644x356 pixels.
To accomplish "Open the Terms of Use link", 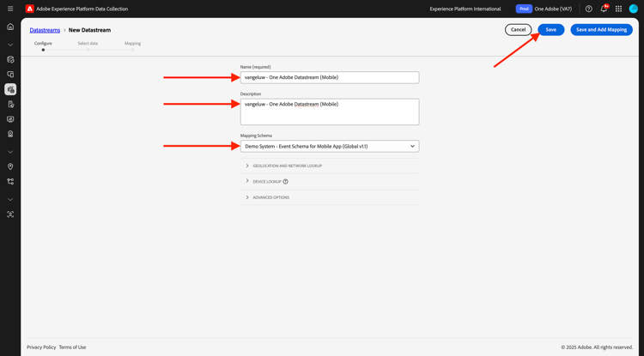I will (72, 347).
